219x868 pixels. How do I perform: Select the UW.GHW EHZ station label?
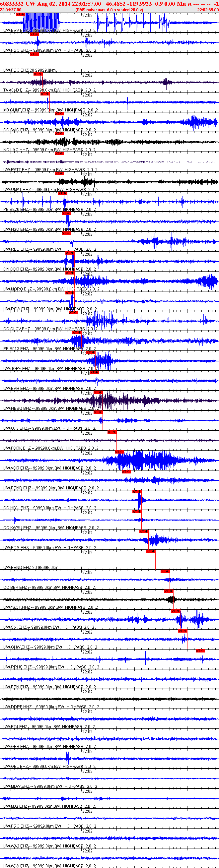pos(50,647)
